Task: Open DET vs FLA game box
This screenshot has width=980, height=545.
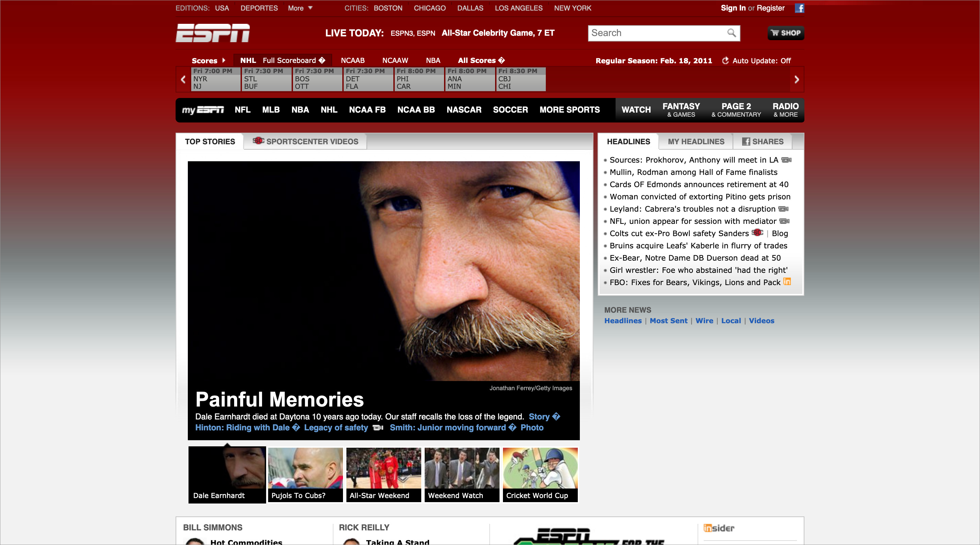Action: [x=368, y=80]
